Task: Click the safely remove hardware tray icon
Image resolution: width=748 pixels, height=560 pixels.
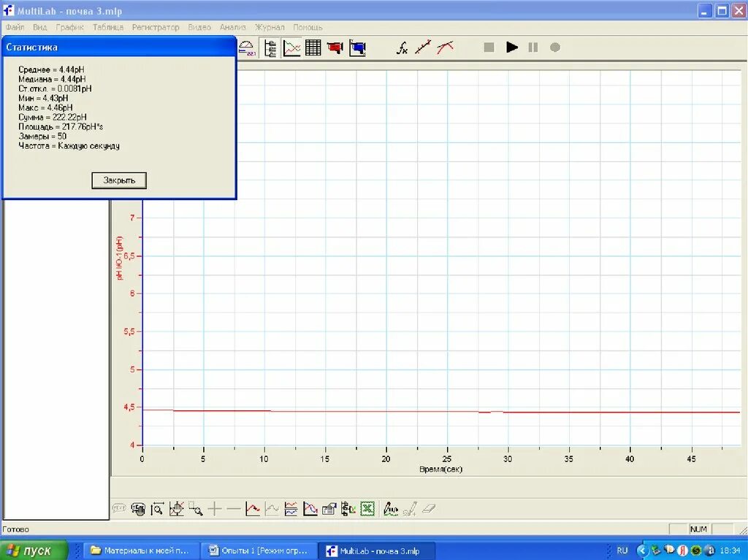Action: click(656, 551)
